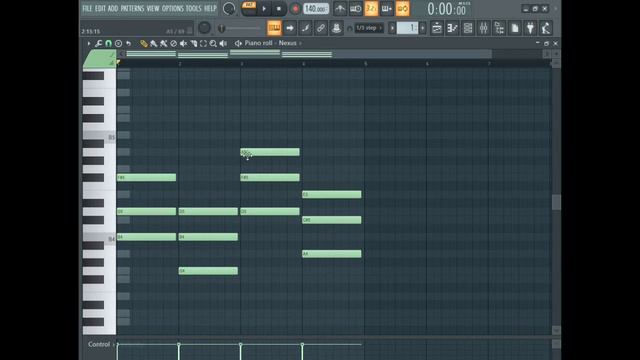Toggle the overdub icon with plus sign
This screenshot has width=640, height=360.
point(387,9)
